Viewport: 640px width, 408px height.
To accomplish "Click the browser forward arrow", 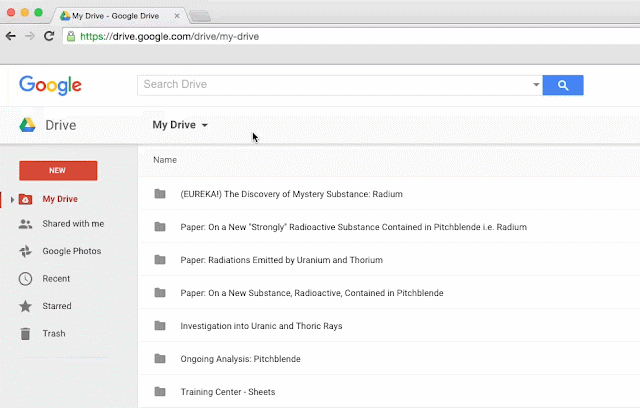I will click(29, 36).
